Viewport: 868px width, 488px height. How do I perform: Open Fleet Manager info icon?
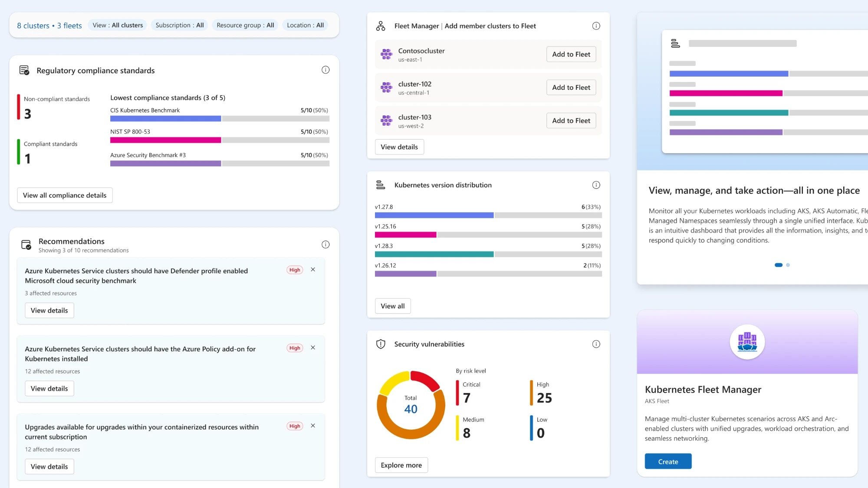[596, 26]
